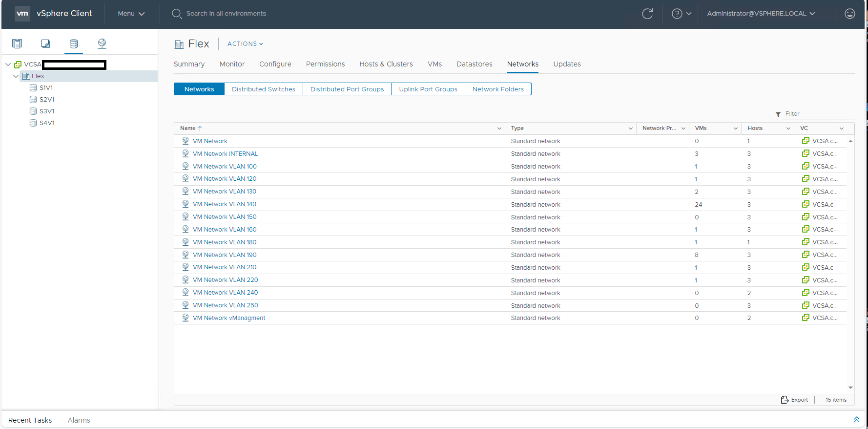Image resolution: width=868 pixels, height=429 pixels.
Task: Click the VMware vm logo
Action: coord(22,14)
